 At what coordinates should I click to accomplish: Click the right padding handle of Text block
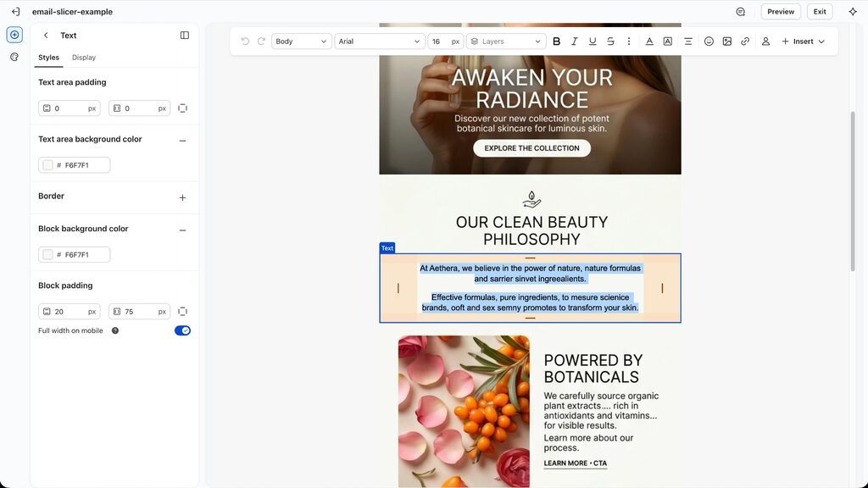pos(662,288)
